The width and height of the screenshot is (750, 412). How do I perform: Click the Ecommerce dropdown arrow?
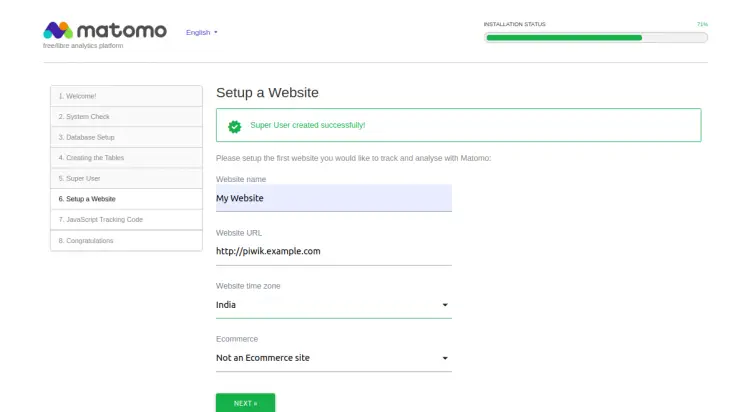(445, 357)
